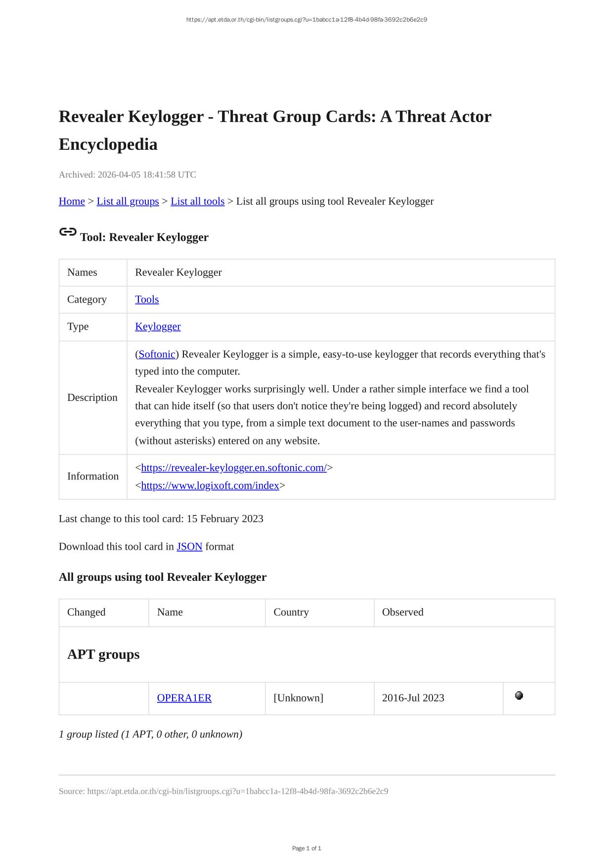Visit the logixoft.com index URL

210,485
